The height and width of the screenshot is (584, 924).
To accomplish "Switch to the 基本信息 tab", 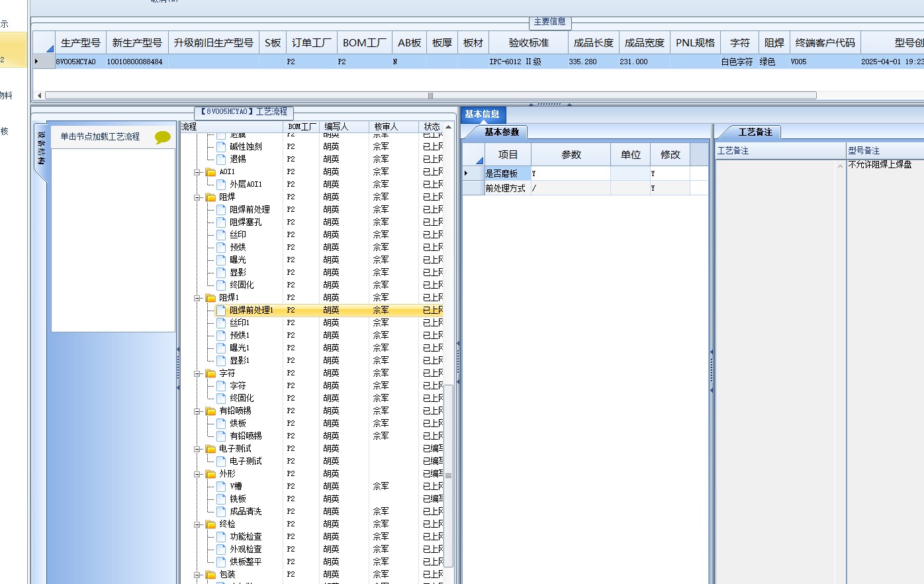I will pyautogui.click(x=483, y=115).
